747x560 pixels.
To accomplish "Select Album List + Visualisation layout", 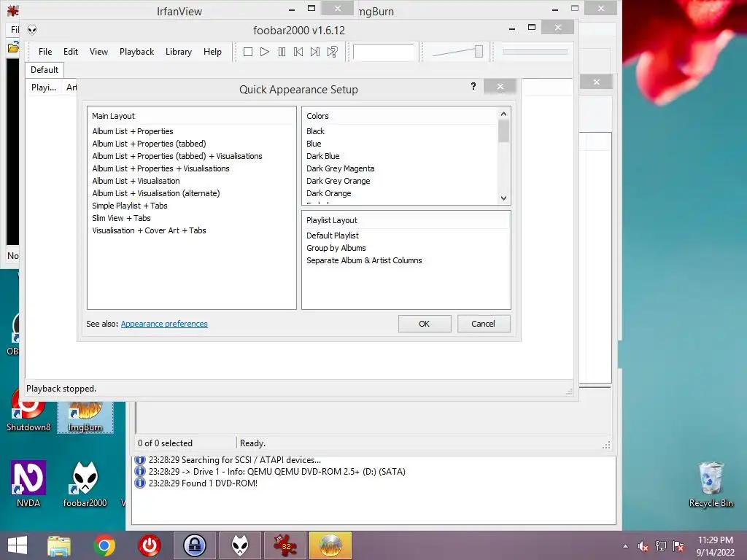I will click(136, 181).
